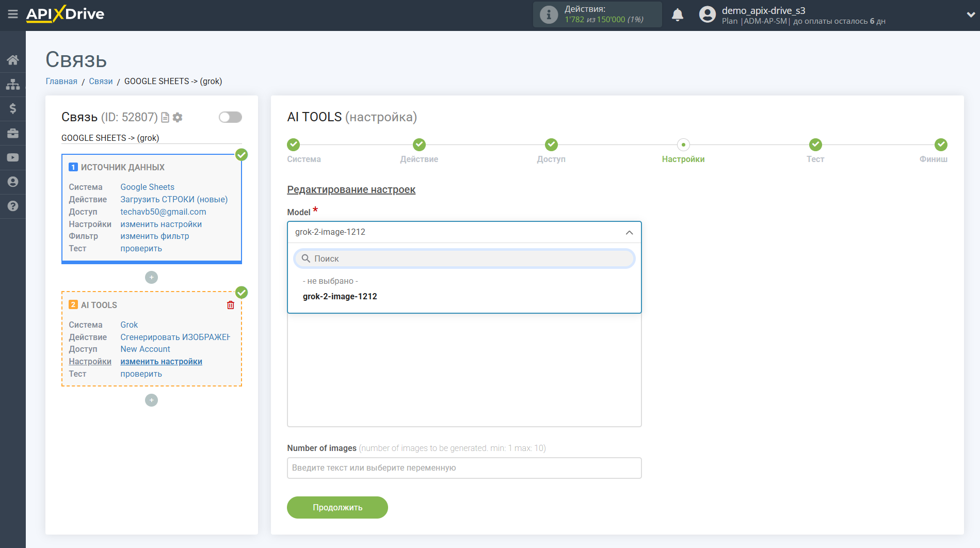Click the connection settings gear icon

(x=178, y=118)
